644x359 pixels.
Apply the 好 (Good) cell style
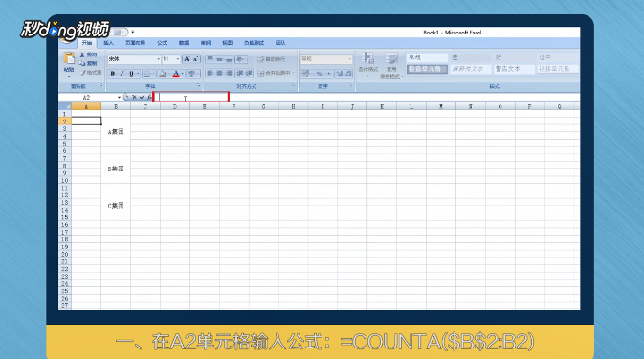[514, 57]
